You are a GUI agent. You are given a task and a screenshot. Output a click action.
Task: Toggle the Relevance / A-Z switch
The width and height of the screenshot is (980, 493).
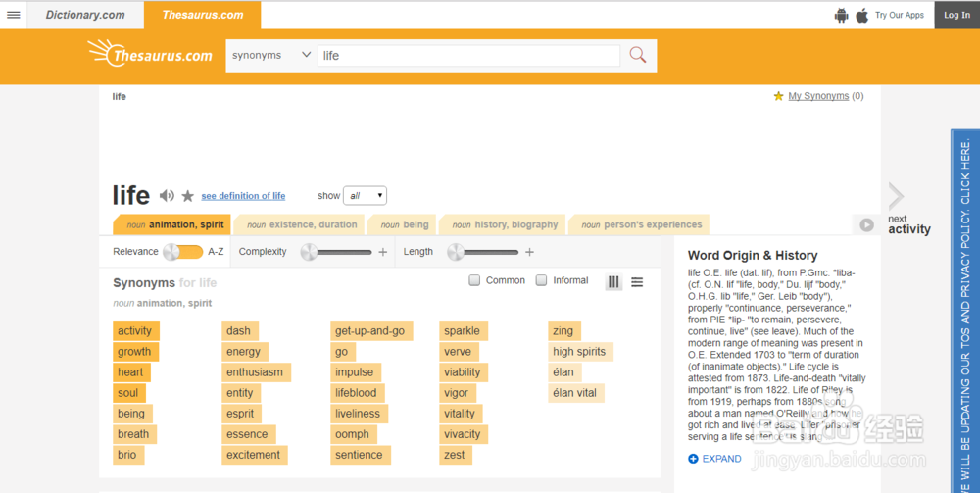click(183, 252)
